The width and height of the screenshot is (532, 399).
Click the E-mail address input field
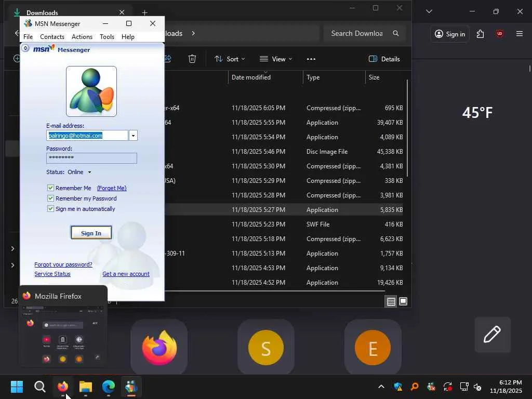pos(87,136)
